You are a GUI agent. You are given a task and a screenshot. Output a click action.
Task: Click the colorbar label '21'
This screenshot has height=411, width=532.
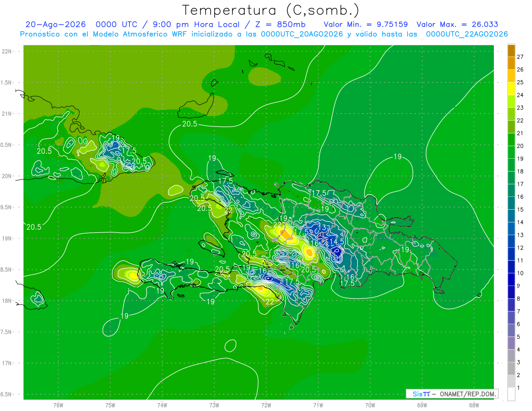point(520,133)
